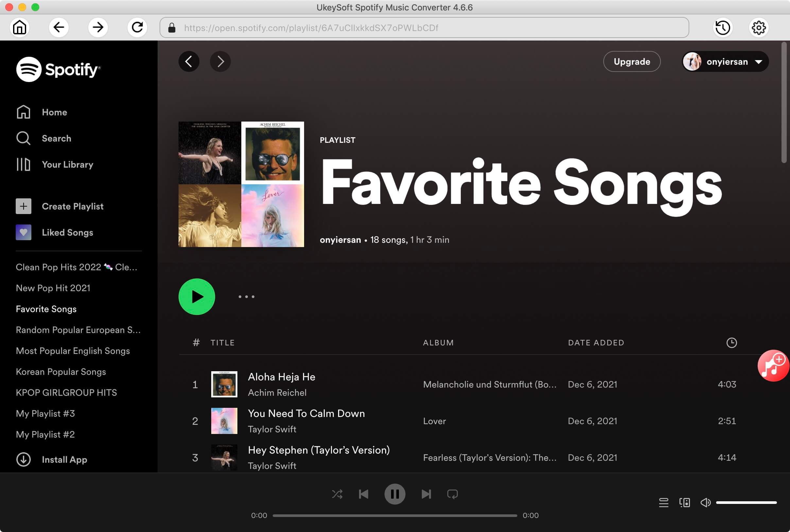Image resolution: width=790 pixels, height=532 pixels.
Task: Click the Upgrade button
Action: pos(631,60)
